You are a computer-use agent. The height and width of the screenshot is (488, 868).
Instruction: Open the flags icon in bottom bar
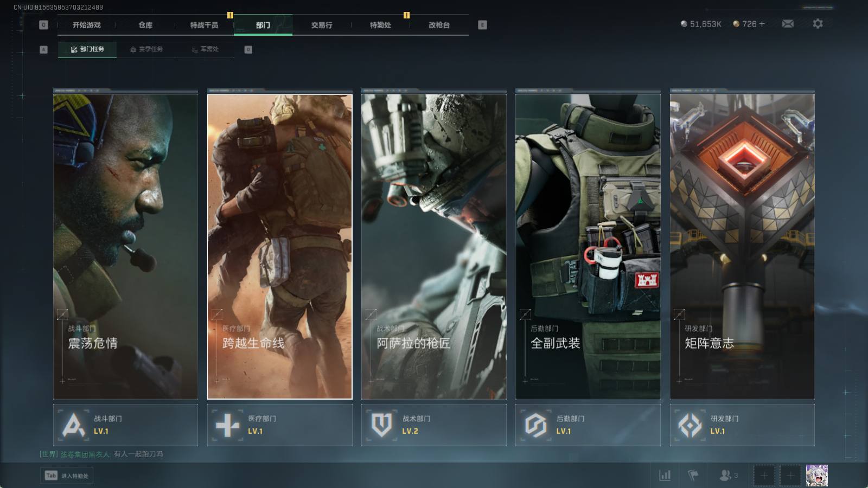pyautogui.click(x=693, y=476)
